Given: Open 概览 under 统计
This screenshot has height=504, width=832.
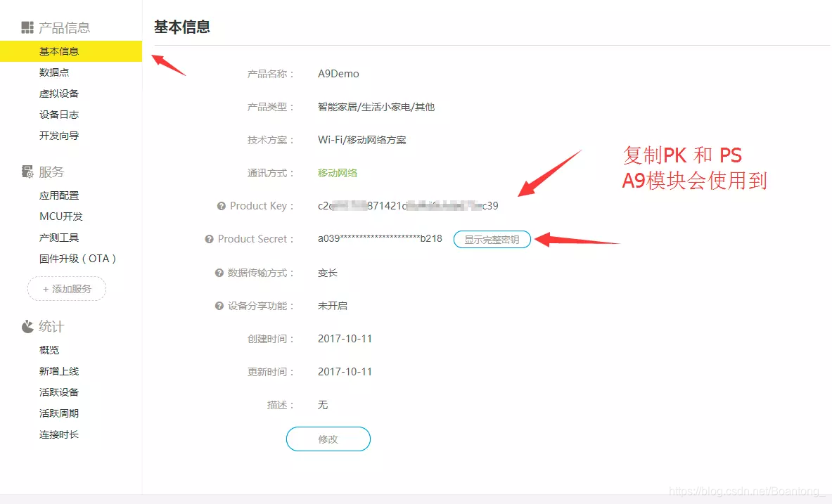Looking at the screenshot, I should pos(51,349).
